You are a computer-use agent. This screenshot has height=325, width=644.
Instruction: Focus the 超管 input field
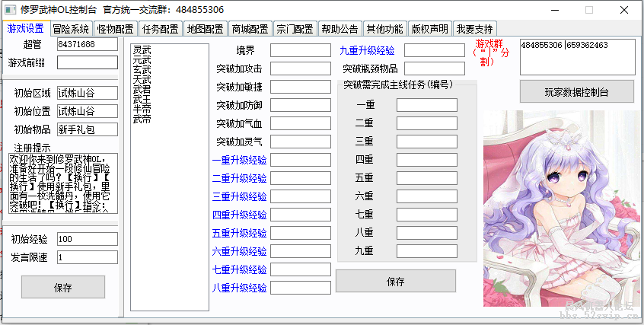pyautogui.click(x=88, y=44)
